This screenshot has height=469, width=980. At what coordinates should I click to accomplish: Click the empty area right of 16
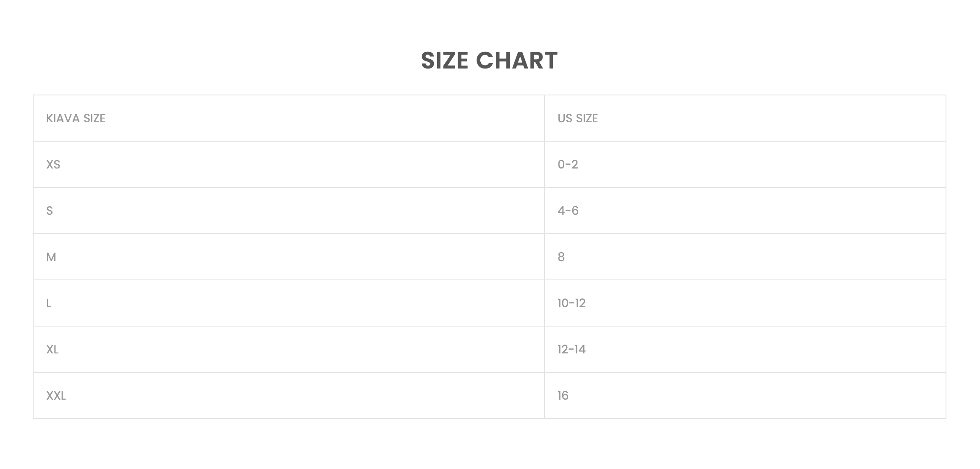(756, 396)
